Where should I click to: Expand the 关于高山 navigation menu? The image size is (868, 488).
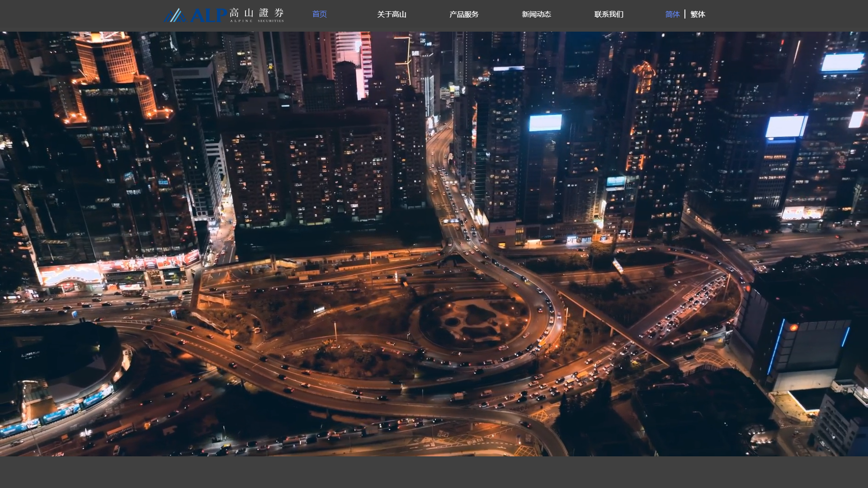pyautogui.click(x=392, y=14)
